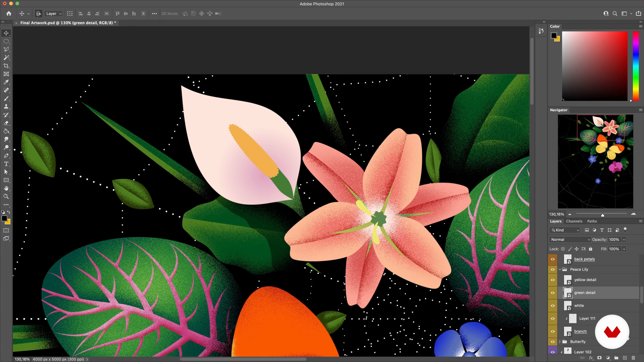Image resolution: width=644 pixels, height=362 pixels.
Task: Select the Polygonal Lasso tool
Action: (6, 49)
